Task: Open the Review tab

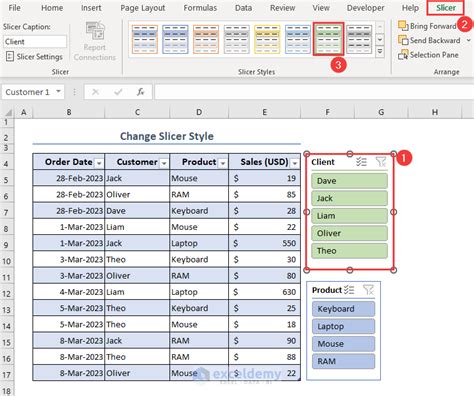Action: pyautogui.click(x=282, y=8)
